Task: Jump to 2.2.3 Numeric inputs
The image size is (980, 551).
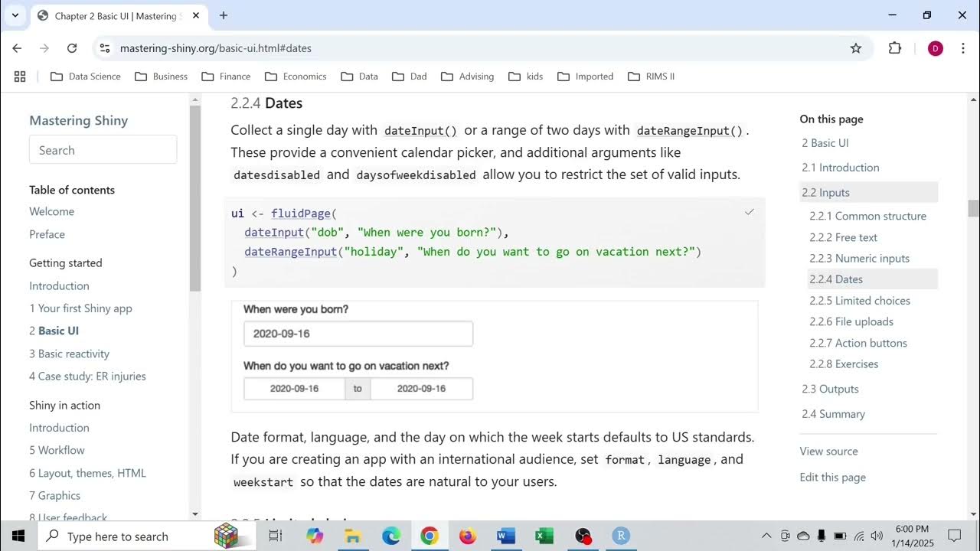Action: point(859,258)
